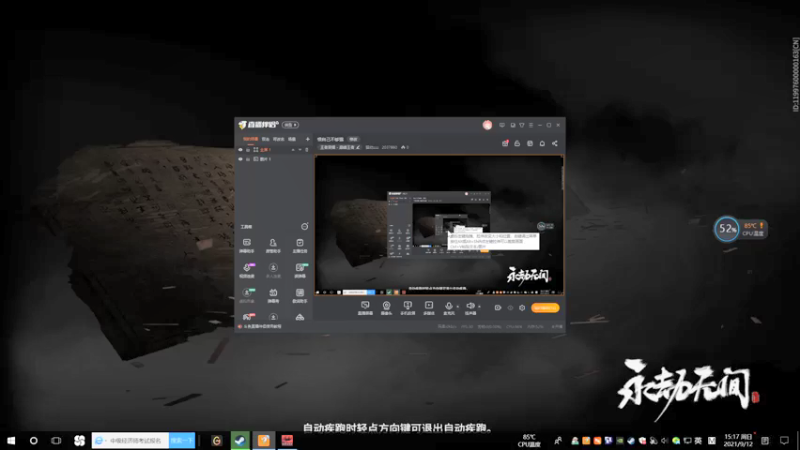Open the streamer tasks tool with checklist icon

click(300, 245)
